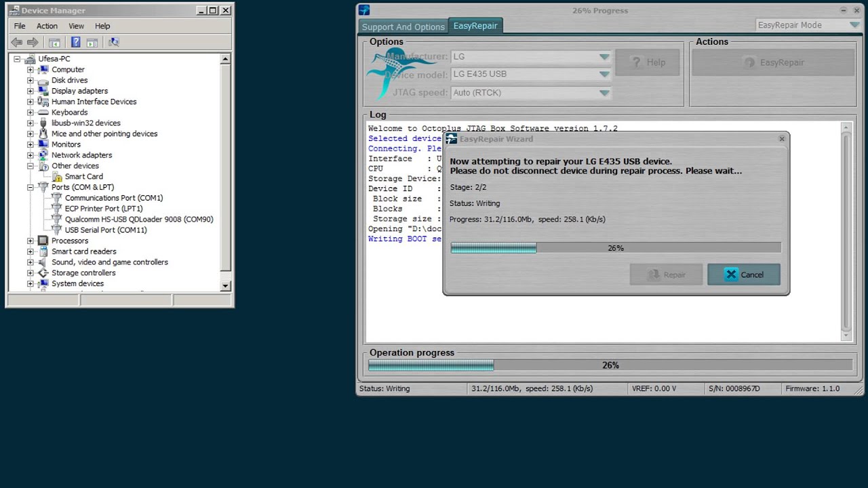868x488 pixels.
Task: Click the Network adapters category icon
Action: (43, 155)
